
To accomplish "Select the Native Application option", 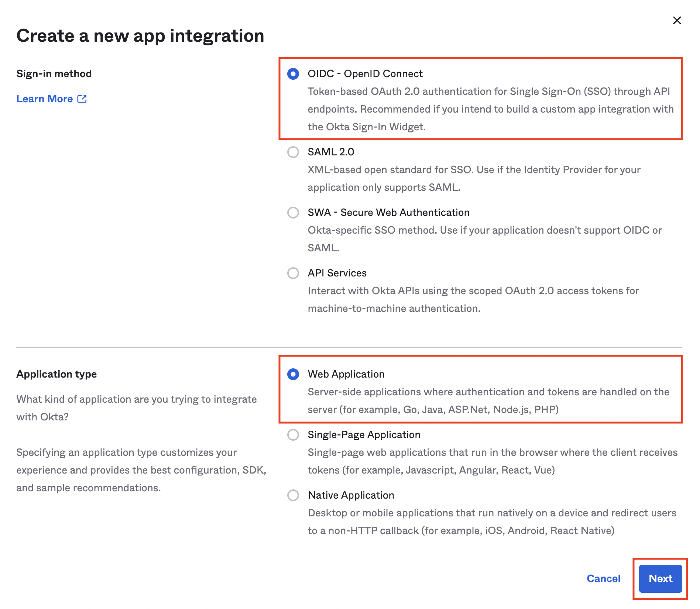I will 294,495.
